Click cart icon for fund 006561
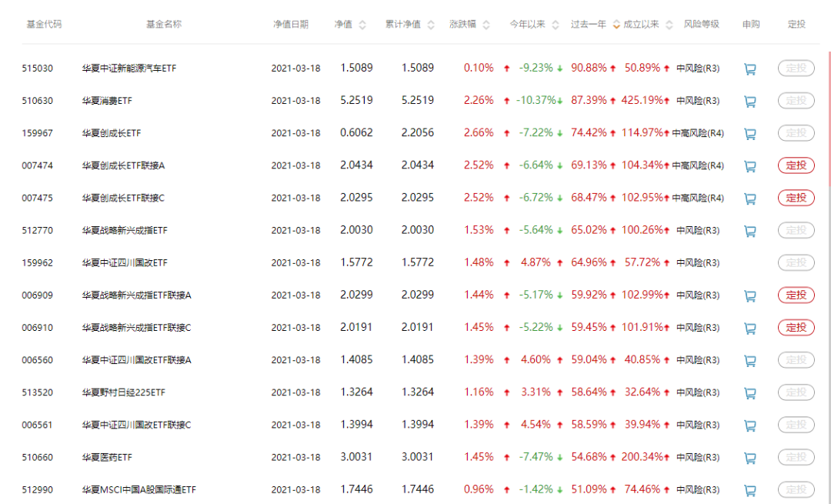Viewport: 831px width, 504px height. 750,425
